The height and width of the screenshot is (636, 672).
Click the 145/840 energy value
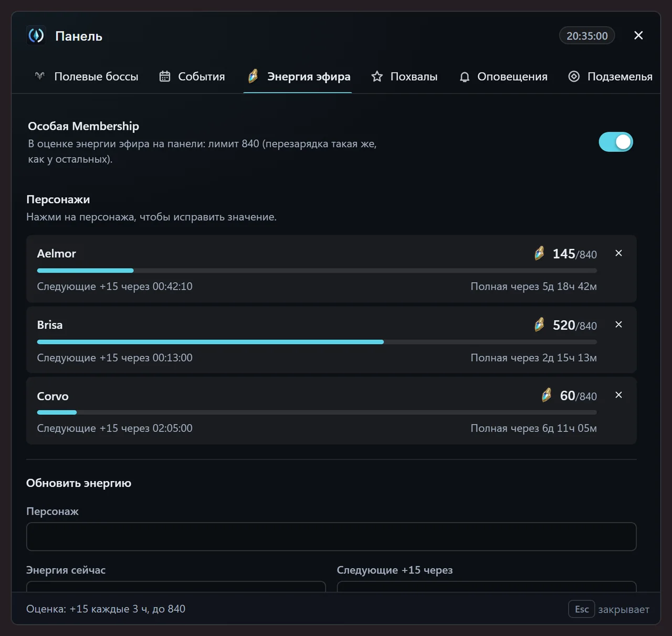tap(574, 254)
